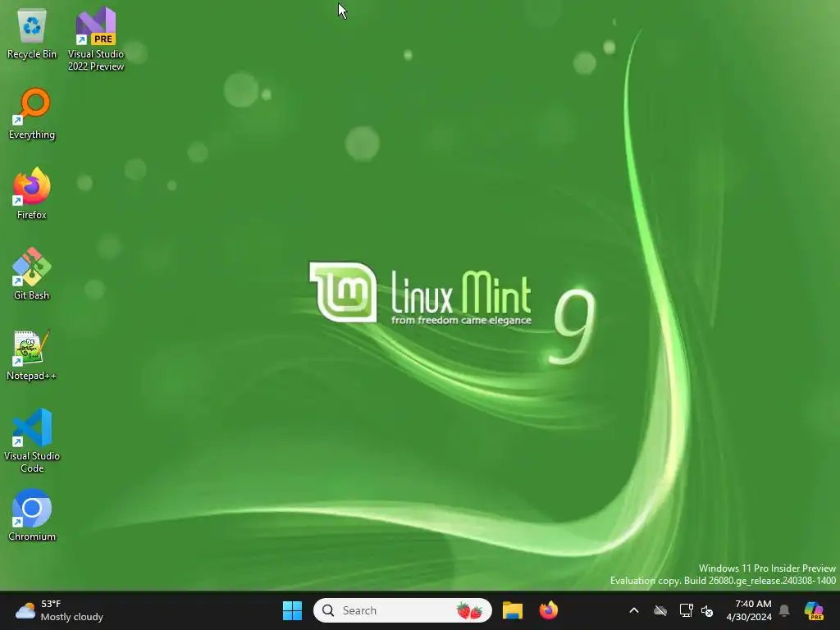Open the notifications bell
Viewport: 840px width, 630px height.
[x=784, y=610]
